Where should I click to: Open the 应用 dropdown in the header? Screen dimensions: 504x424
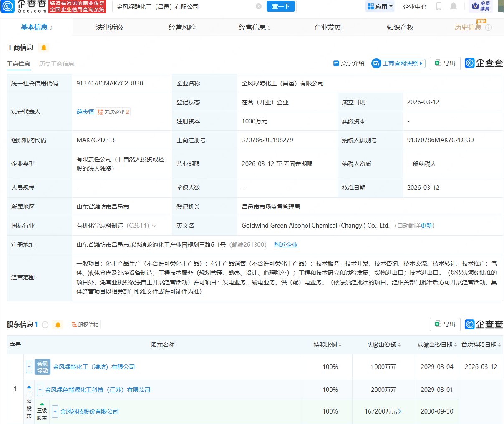pos(380,7)
